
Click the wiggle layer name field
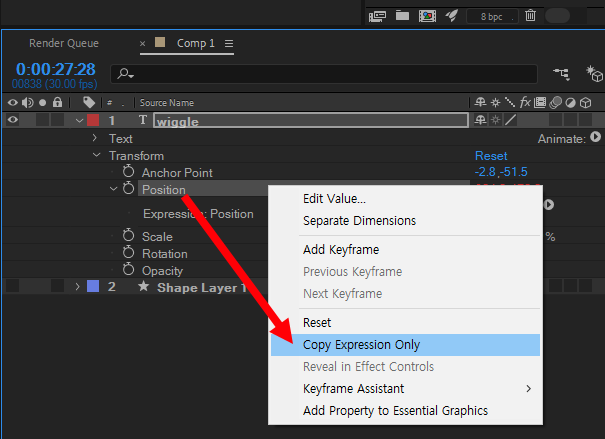pyautogui.click(x=311, y=120)
